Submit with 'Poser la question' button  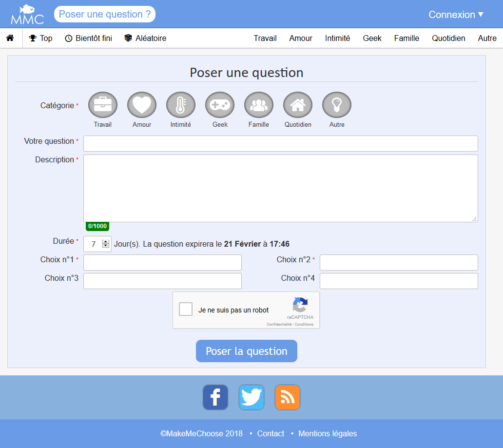coord(246,351)
